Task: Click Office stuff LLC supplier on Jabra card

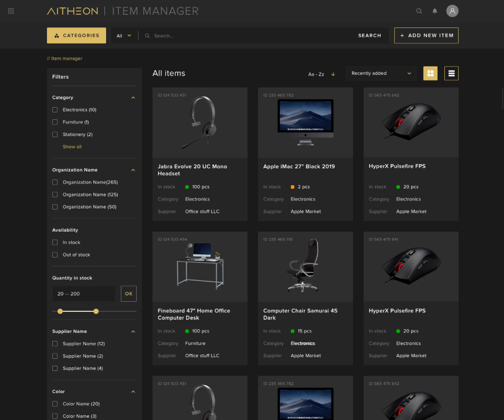Action: (x=202, y=212)
